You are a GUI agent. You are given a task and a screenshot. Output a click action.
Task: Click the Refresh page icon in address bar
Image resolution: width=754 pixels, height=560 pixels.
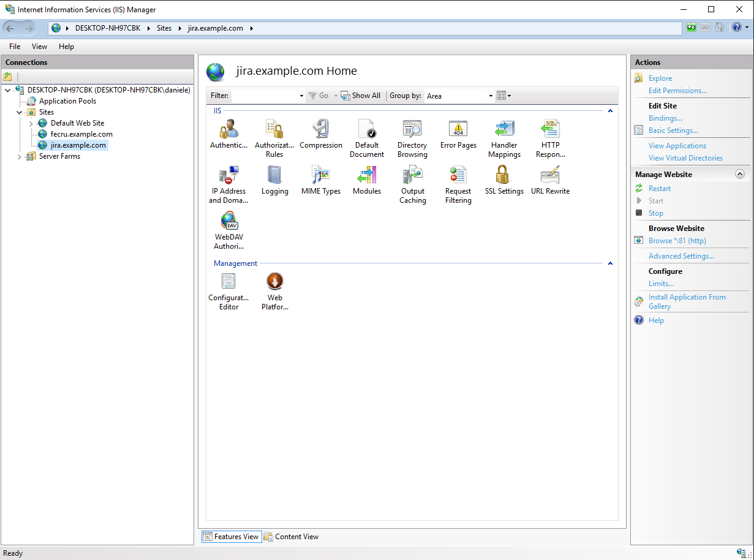pos(692,28)
